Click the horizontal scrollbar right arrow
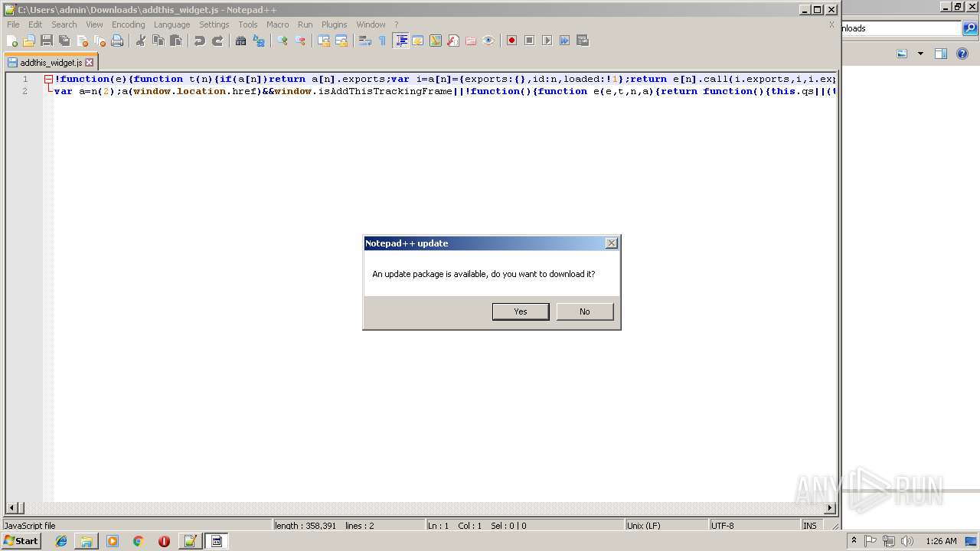 [830, 507]
